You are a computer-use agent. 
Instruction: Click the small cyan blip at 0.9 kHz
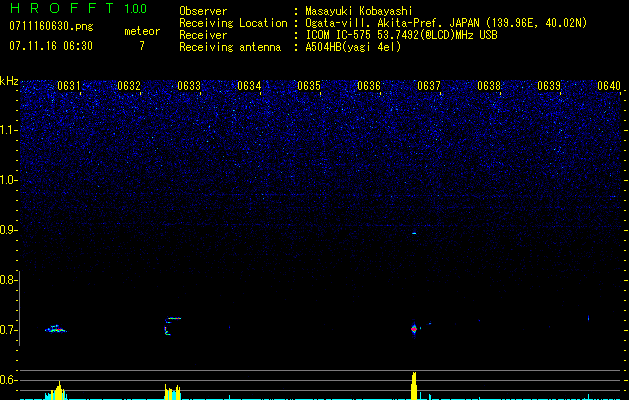(414, 233)
